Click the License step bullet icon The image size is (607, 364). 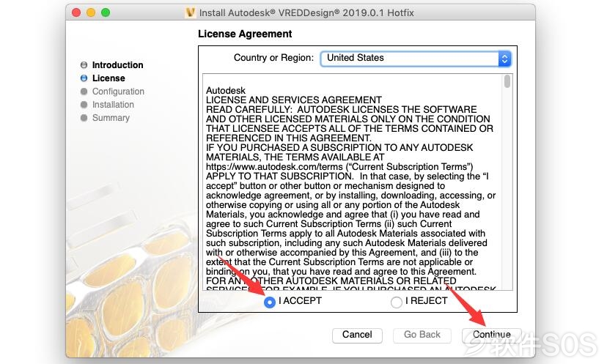84,78
